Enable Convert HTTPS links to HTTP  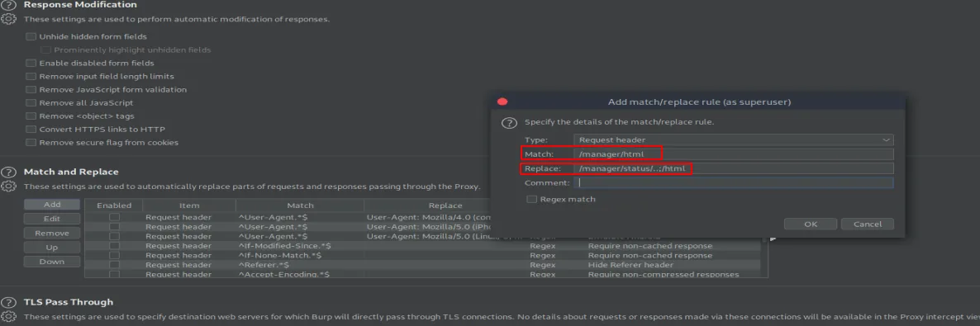pos(31,130)
